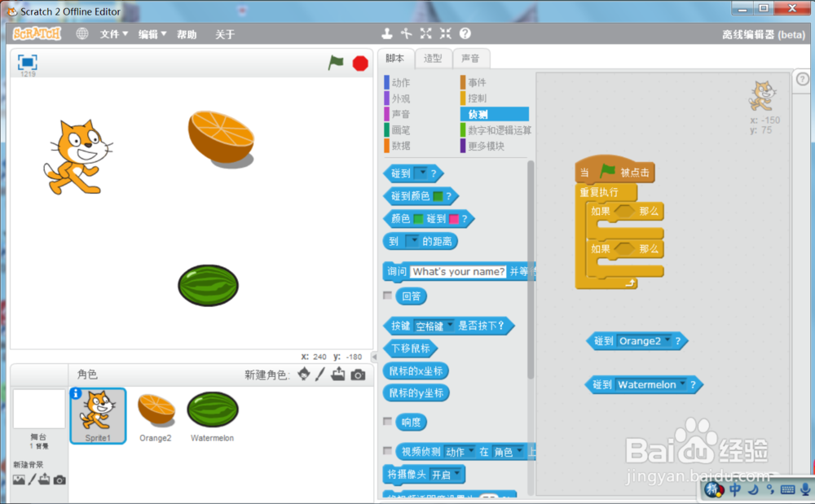Select the 数字和逻辑运算 category
Viewport: 815px width, 504px height.
click(x=496, y=130)
